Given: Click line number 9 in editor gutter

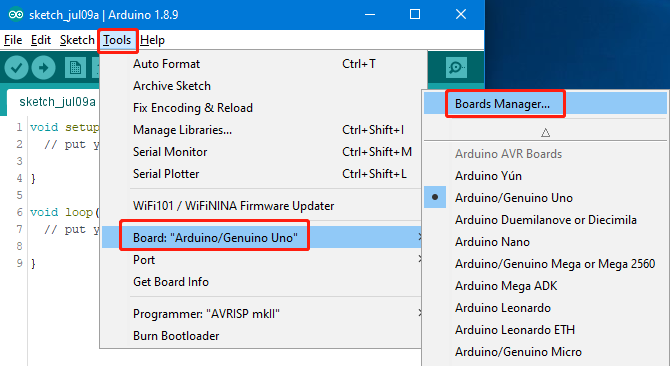Looking at the screenshot, I should click(20, 263).
